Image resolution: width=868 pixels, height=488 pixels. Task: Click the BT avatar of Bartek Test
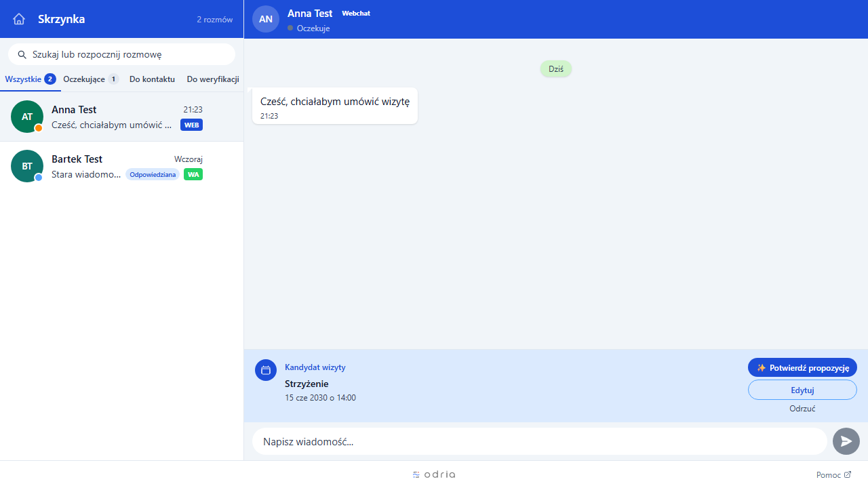point(27,166)
